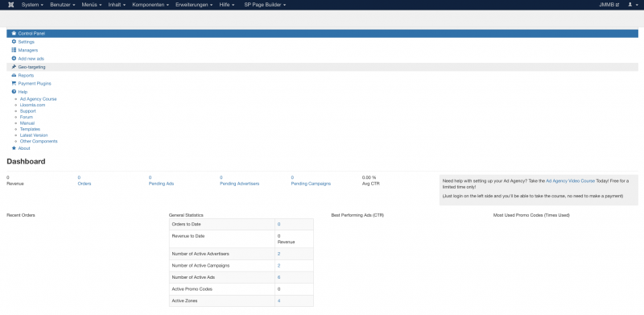Viewport: 644px width, 315px height.
Task: Click the Settings gear icon
Action: (x=14, y=42)
